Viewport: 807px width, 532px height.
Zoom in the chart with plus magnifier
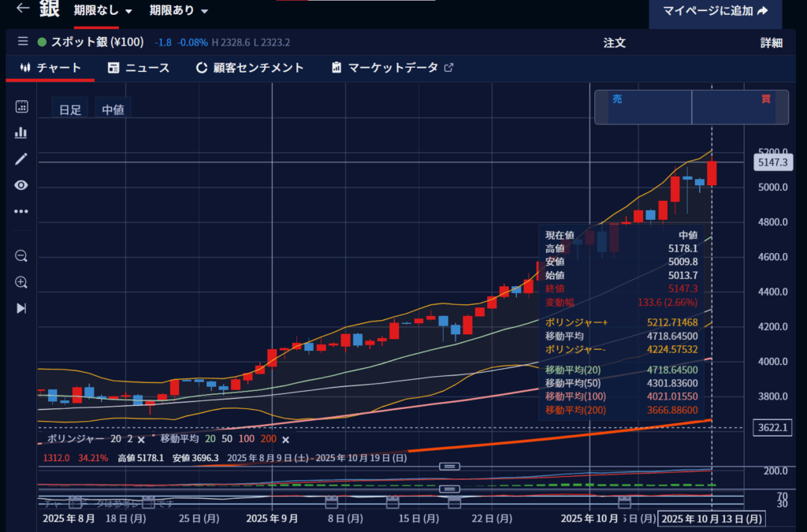[x=21, y=282]
